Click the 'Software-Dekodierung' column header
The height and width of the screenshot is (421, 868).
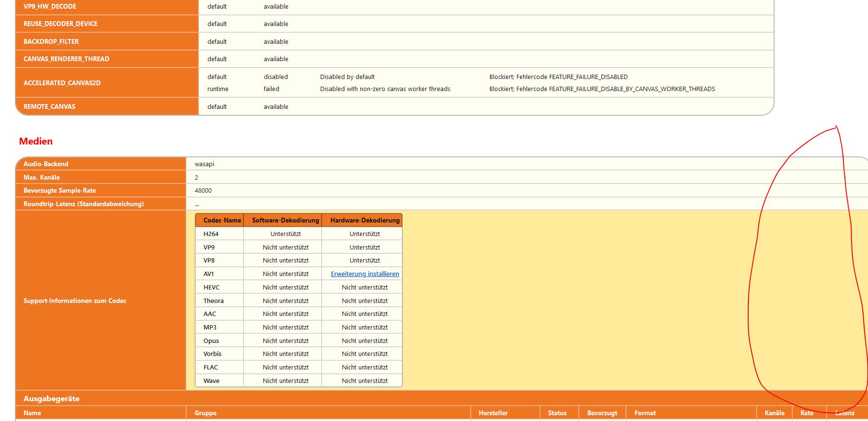pyautogui.click(x=285, y=221)
